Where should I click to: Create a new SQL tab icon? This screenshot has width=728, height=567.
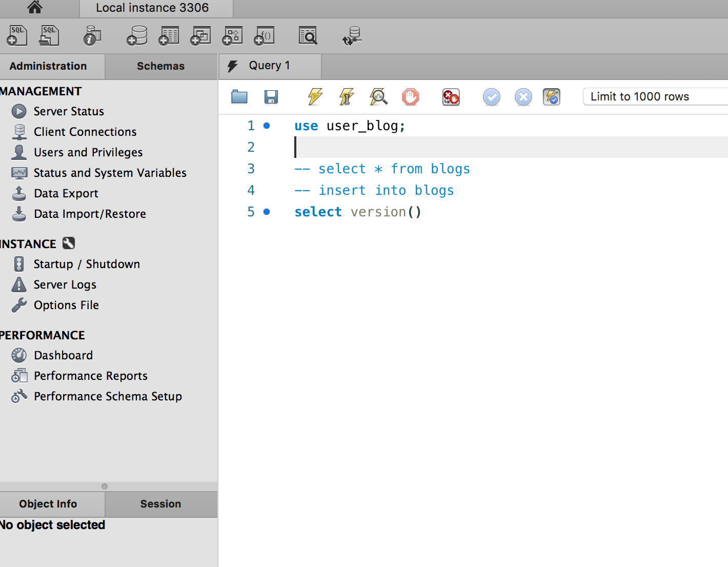17,36
